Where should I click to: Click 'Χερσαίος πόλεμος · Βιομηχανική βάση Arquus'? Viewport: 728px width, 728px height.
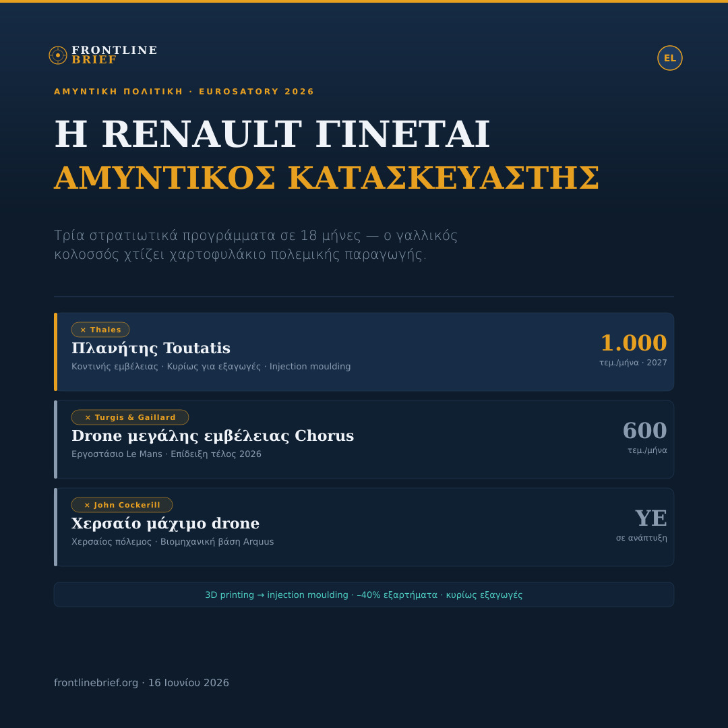[x=173, y=542]
